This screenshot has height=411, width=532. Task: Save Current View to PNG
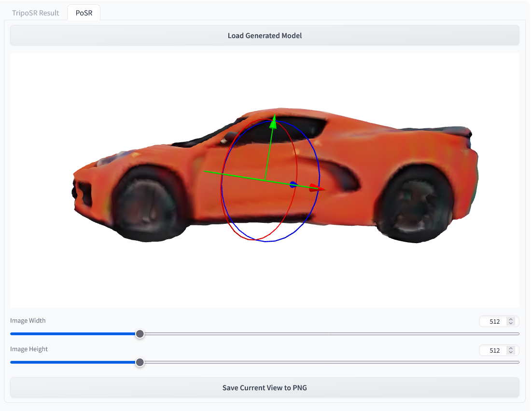coord(265,387)
